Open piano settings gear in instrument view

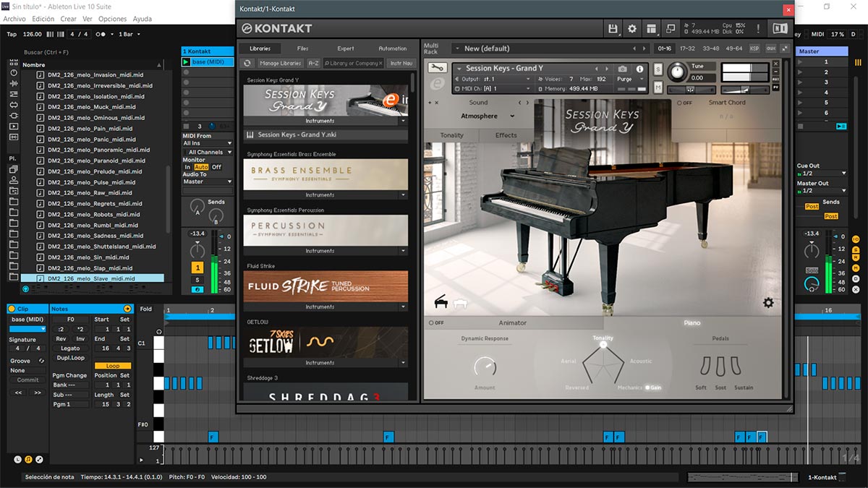click(768, 303)
